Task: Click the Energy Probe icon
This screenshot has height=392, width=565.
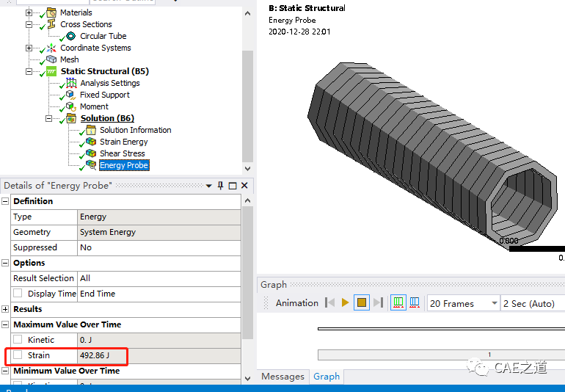Action: [91, 165]
